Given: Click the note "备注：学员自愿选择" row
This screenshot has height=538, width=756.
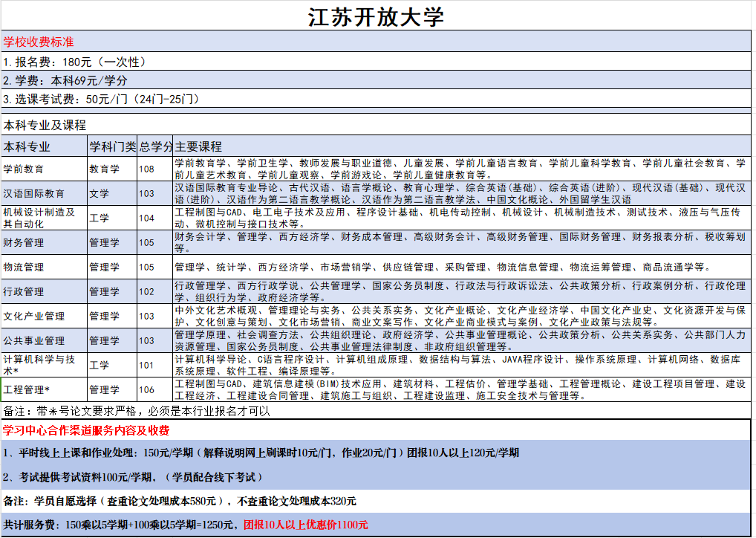Looking at the screenshot, I should tap(376, 501).
